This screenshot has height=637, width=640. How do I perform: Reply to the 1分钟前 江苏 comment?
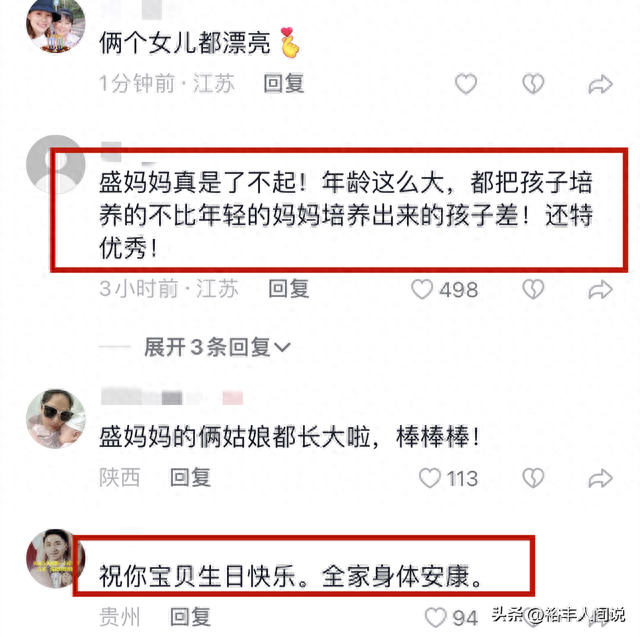pyautogui.click(x=284, y=84)
